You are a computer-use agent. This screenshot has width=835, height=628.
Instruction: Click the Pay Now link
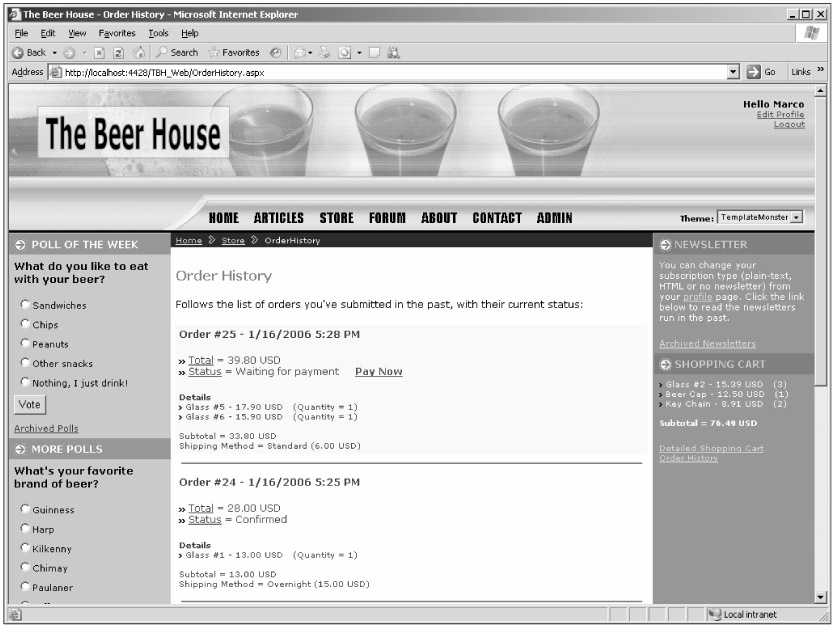(378, 371)
